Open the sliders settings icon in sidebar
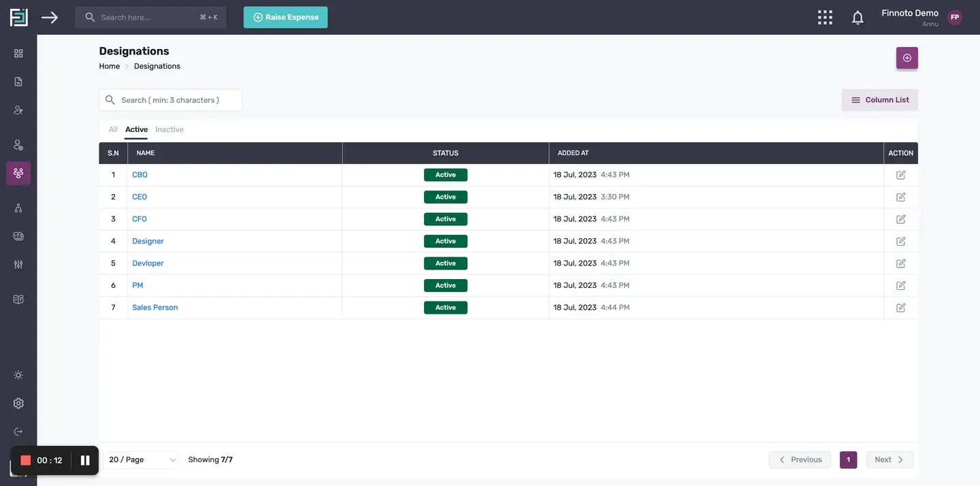This screenshot has height=486, width=980. [x=18, y=264]
